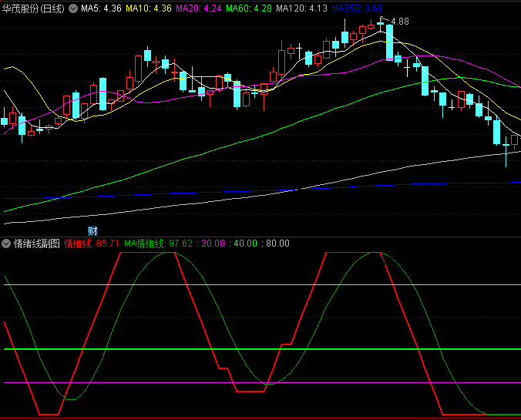This screenshot has width=521, height=420.
Task: Select the magenta MA20 legend label
Action: 200,8
